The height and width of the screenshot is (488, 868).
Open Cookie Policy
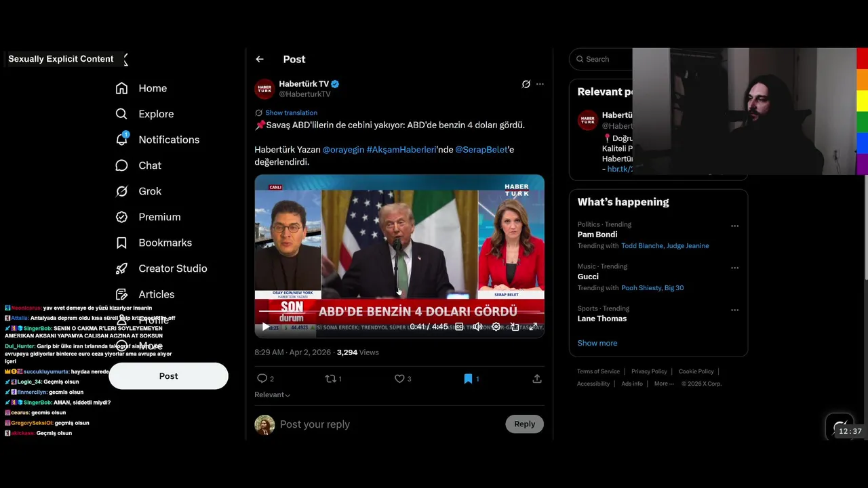click(696, 371)
